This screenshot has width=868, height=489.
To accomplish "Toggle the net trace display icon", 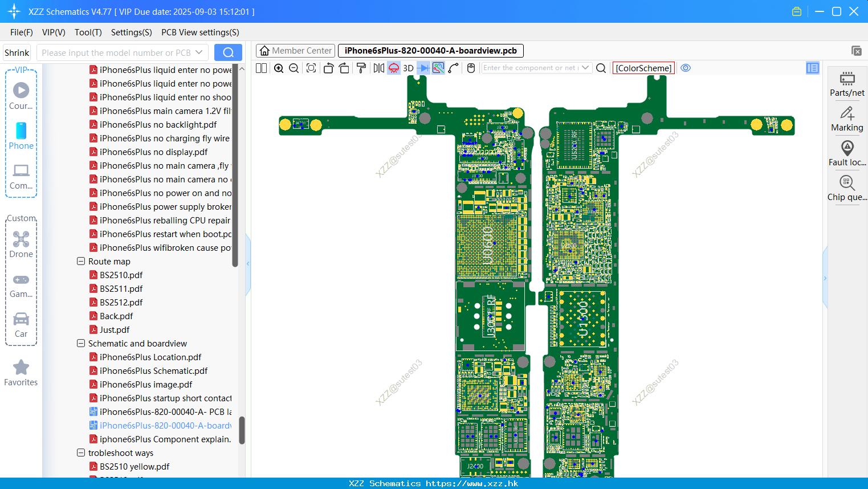I will point(438,68).
